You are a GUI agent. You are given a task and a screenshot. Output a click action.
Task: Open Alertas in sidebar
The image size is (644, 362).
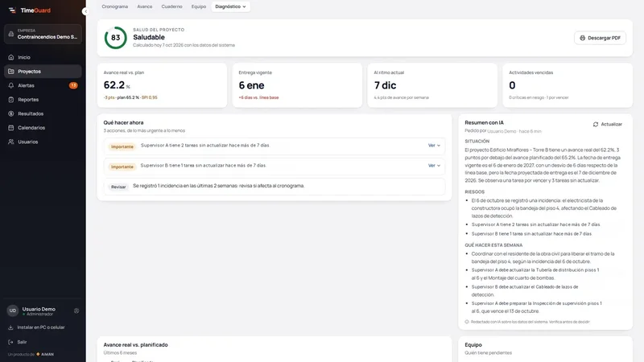click(43, 85)
